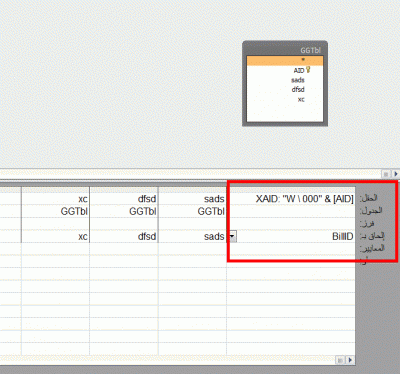Screen dimensions: 400x374
Task: Click the XAID expression field cell
Action: pos(291,199)
